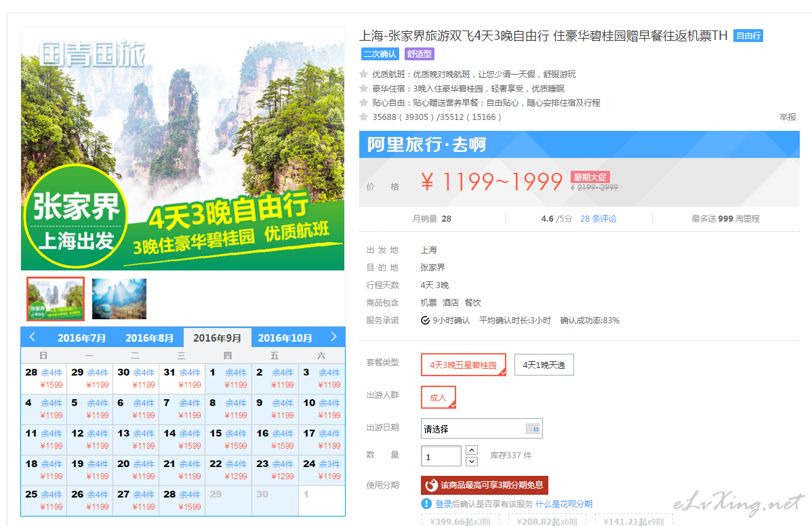Click the 舒适型 tag badge
The height and width of the screenshot is (526, 812).
420,54
